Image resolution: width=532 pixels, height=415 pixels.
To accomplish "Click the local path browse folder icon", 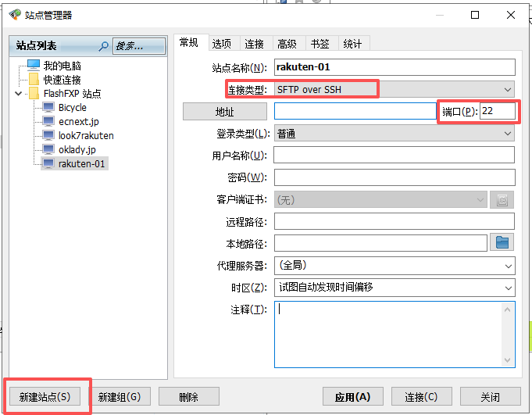I will [502, 242].
